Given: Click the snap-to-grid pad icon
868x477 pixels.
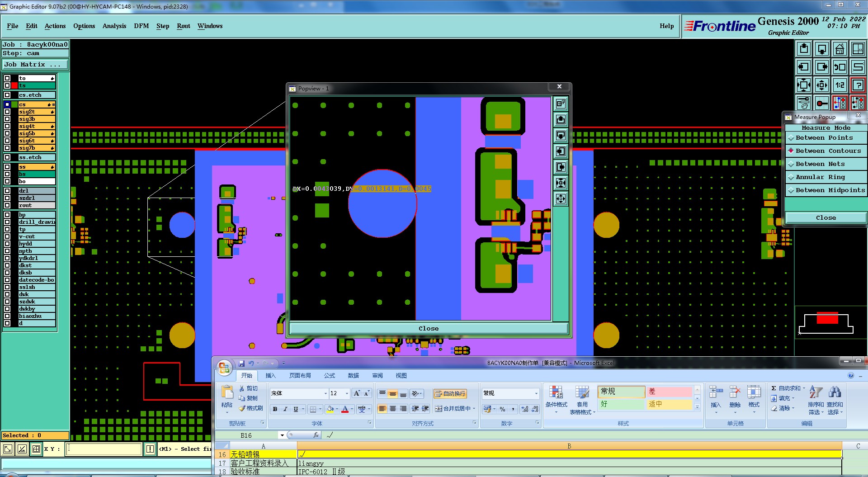Looking at the screenshot, I should tap(822, 103).
